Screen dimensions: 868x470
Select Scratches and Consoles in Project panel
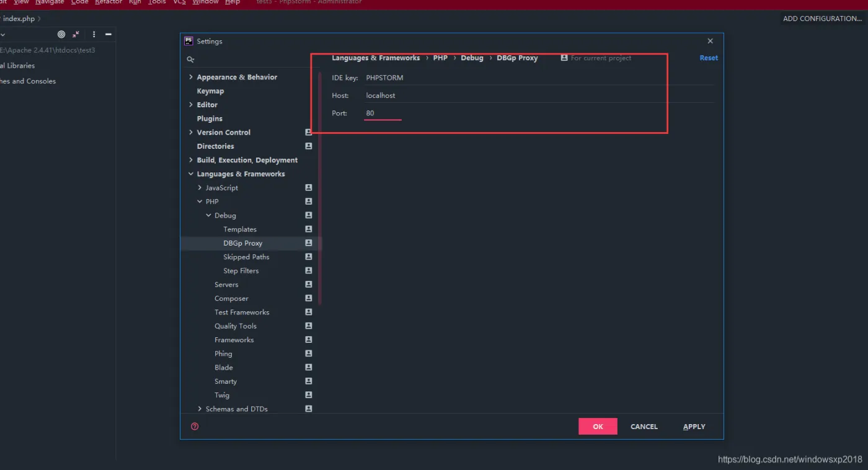27,81
